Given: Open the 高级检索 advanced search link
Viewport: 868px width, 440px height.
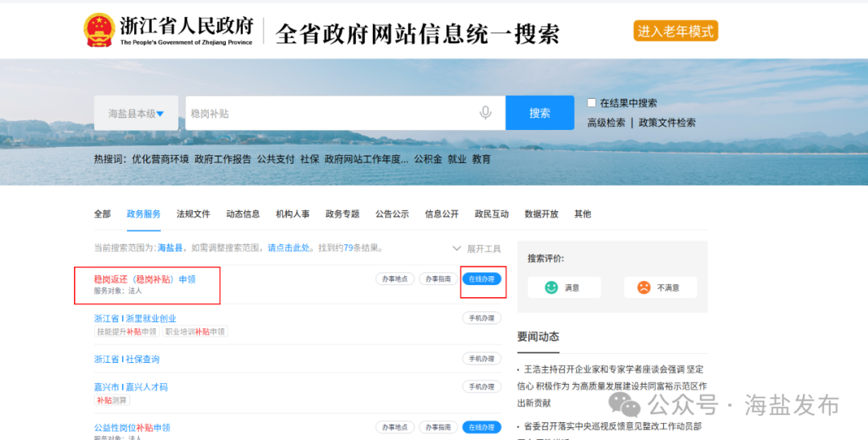Looking at the screenshot, I should [606, 123].
